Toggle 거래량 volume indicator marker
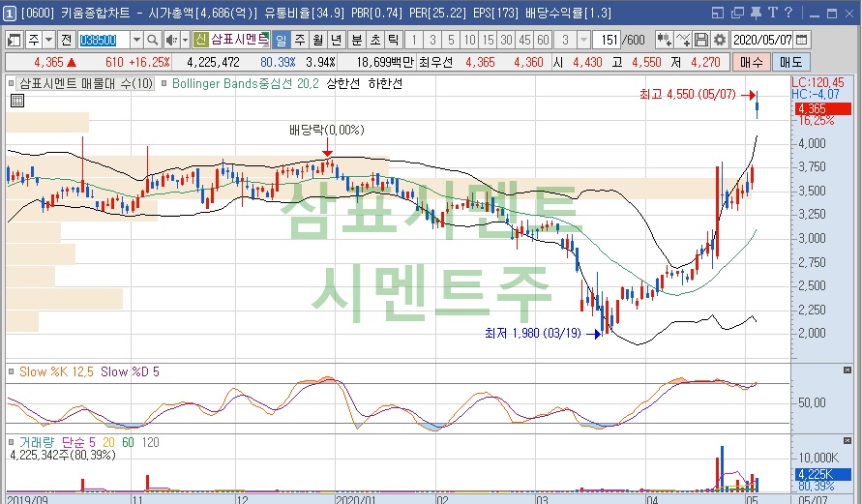Screen dimensions: 862x504 [11, 442]
